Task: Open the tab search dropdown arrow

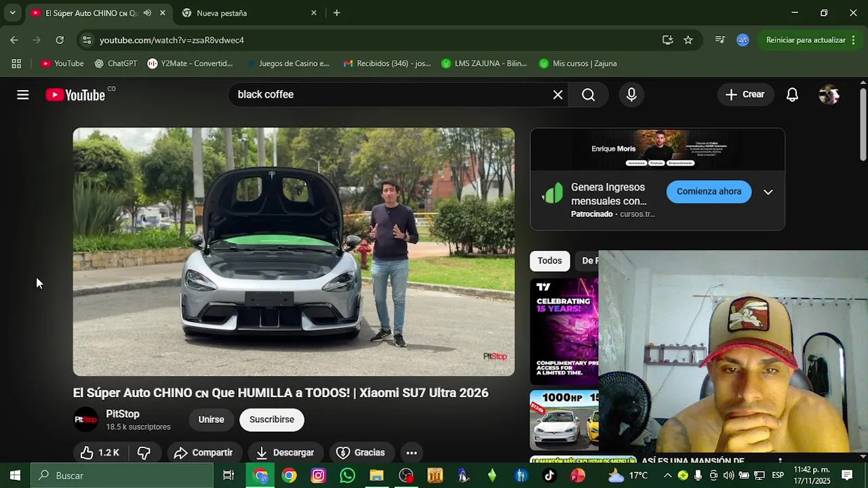Action: click(12, 13)
